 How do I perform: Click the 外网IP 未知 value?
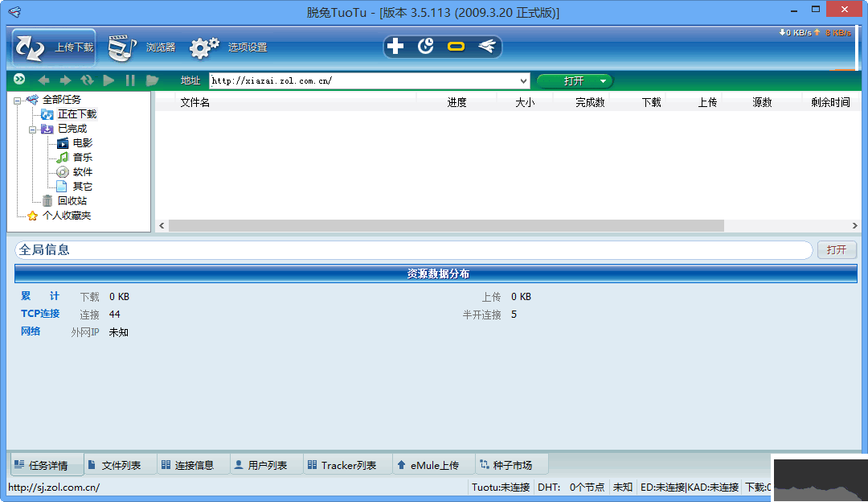click(118, 332)
